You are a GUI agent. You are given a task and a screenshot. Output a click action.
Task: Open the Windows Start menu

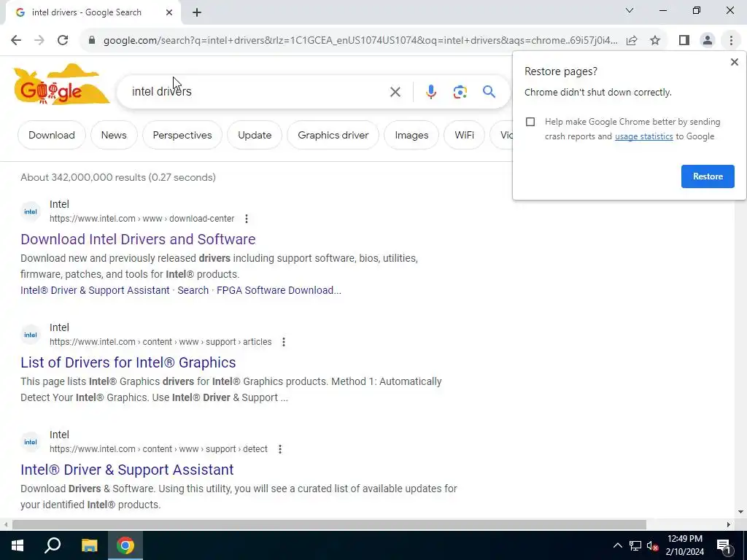18,545
